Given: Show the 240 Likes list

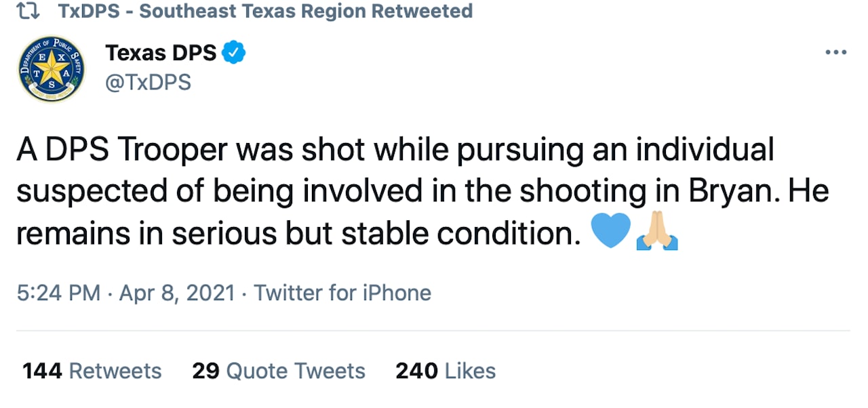Looking at the screenshot, I should [446, 371].
